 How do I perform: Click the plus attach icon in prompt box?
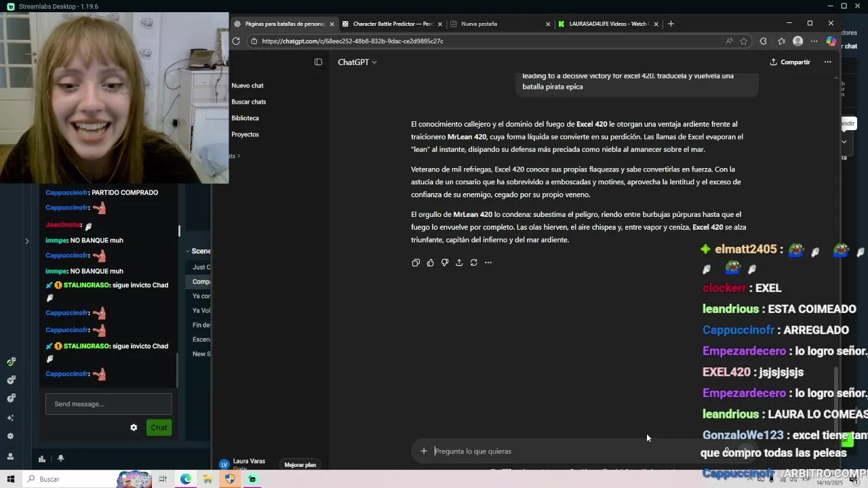point(424,451)
